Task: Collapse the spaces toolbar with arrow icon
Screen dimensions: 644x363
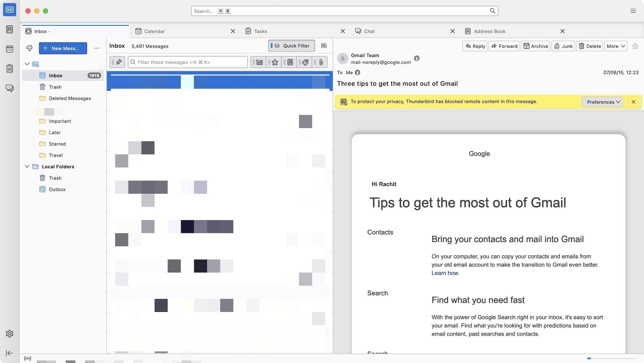Action: coord(10,353)
